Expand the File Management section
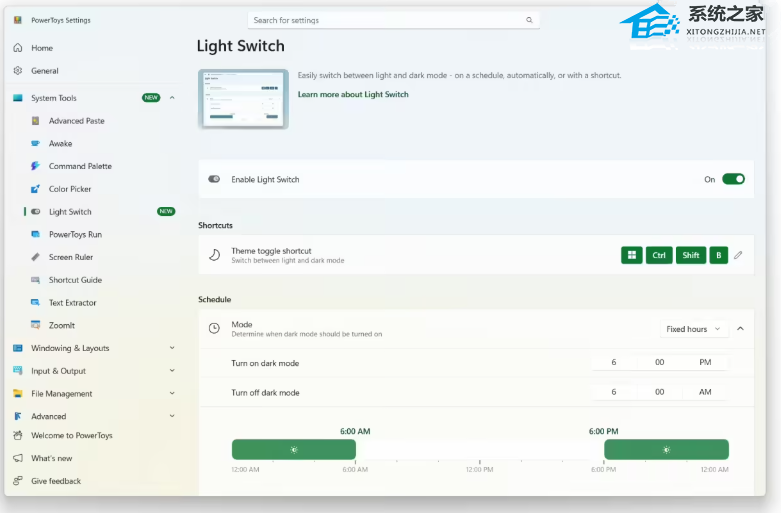This screenshot has width=781, height=513. (x=172, y=393)
